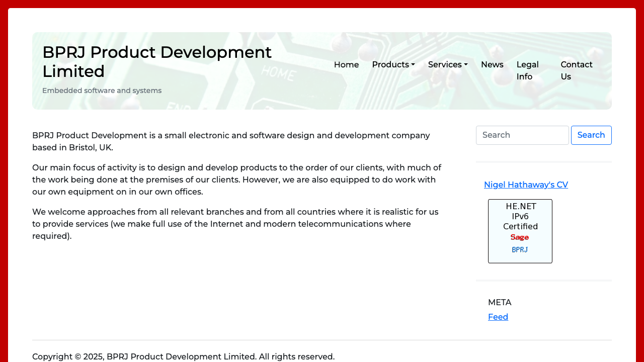Click the HE.NET IPv6 Certified badge

click(520, 217)
